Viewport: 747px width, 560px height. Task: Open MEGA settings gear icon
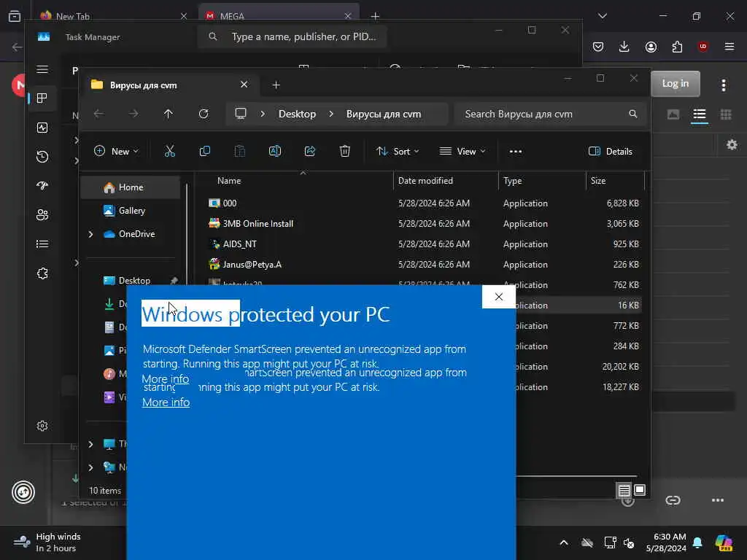(x=732, y=145)
